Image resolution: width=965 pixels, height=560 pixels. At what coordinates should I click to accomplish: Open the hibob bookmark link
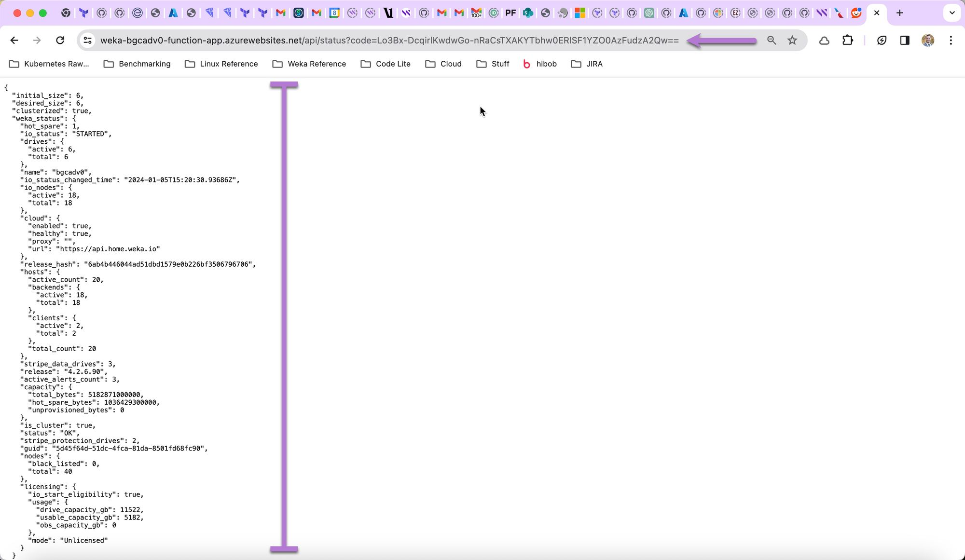coord(540,64)
